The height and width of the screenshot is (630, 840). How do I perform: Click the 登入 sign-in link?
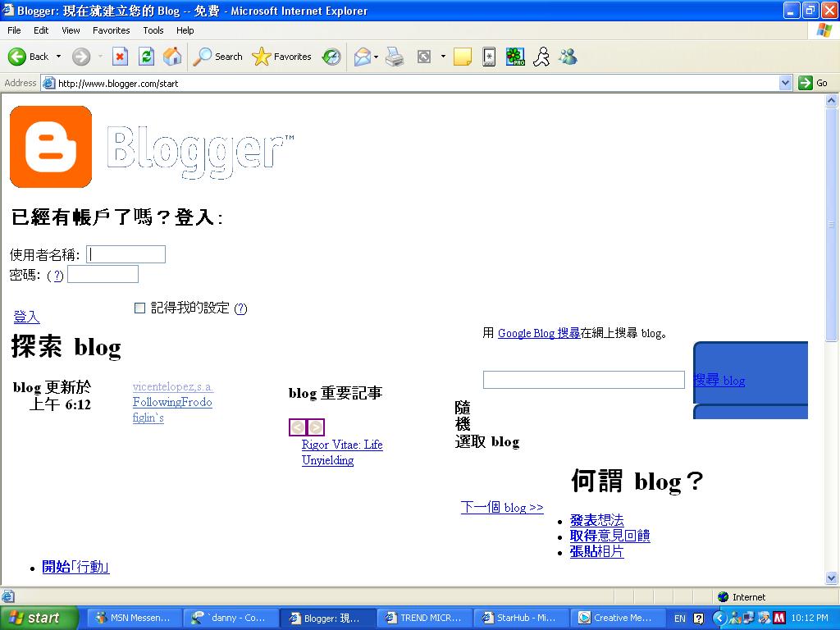tap(26, 317)
